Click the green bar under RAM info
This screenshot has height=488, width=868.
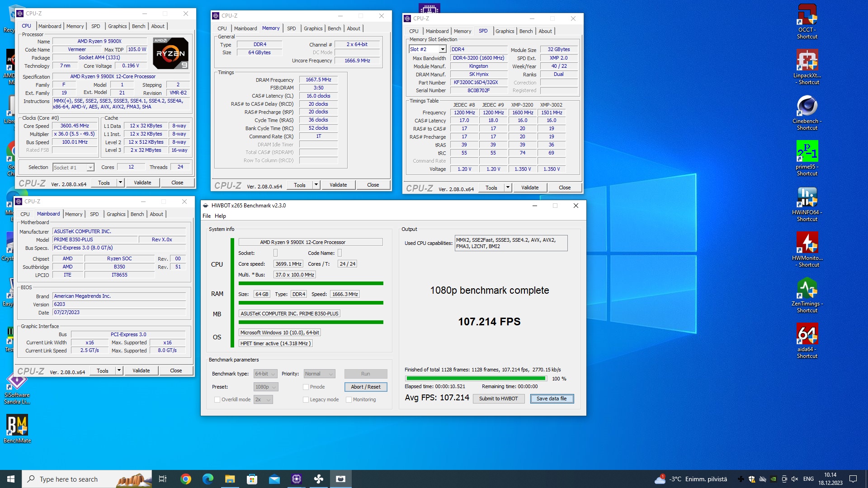pos(311,303)
